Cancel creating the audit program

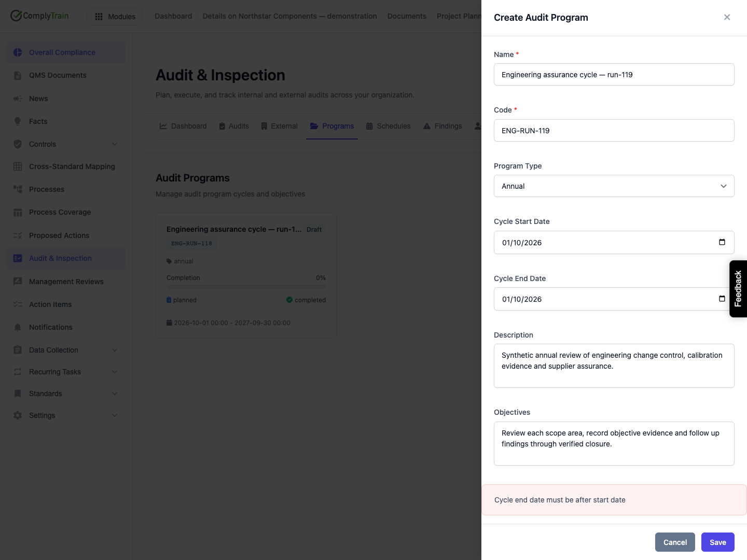[675, 542]
